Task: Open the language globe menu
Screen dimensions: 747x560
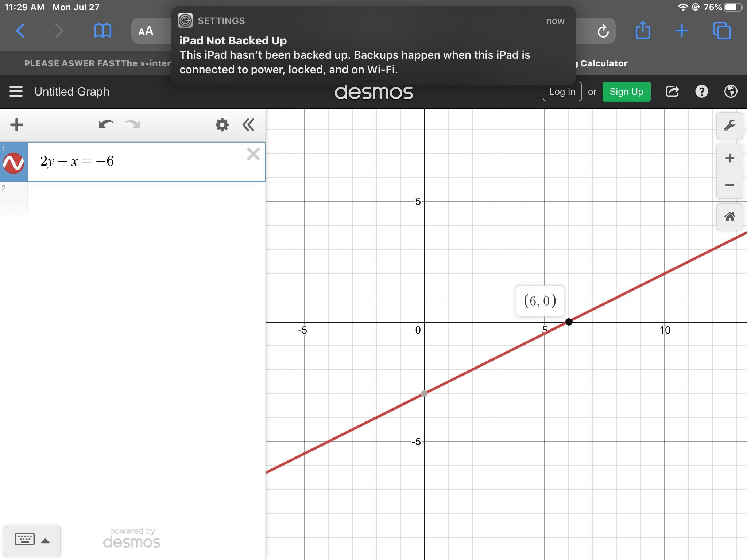Action: click(731, 92)
